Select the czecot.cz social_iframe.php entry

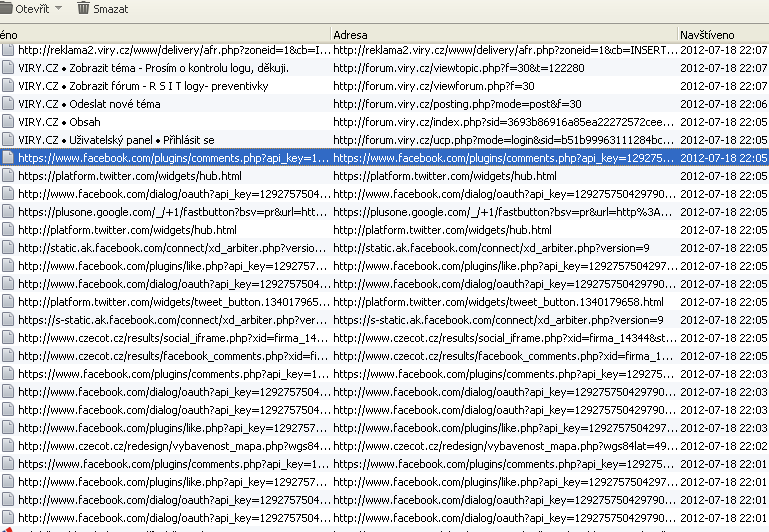tap(173, 338)
